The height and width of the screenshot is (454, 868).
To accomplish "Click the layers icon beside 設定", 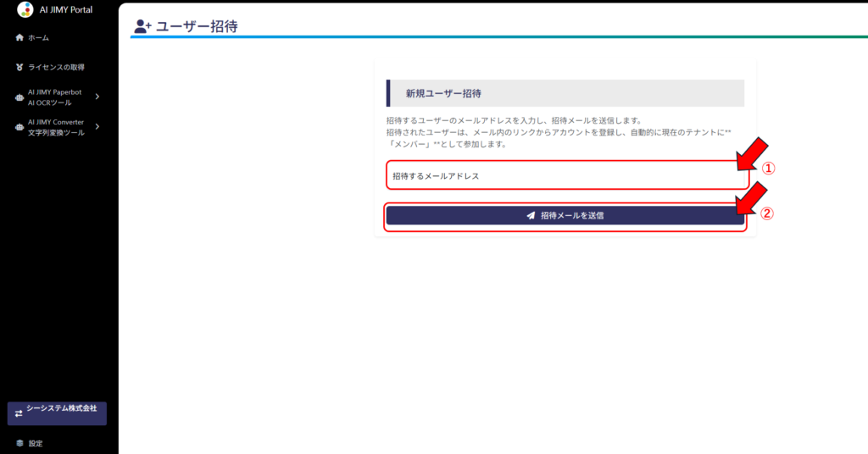I will click(19, 443).
